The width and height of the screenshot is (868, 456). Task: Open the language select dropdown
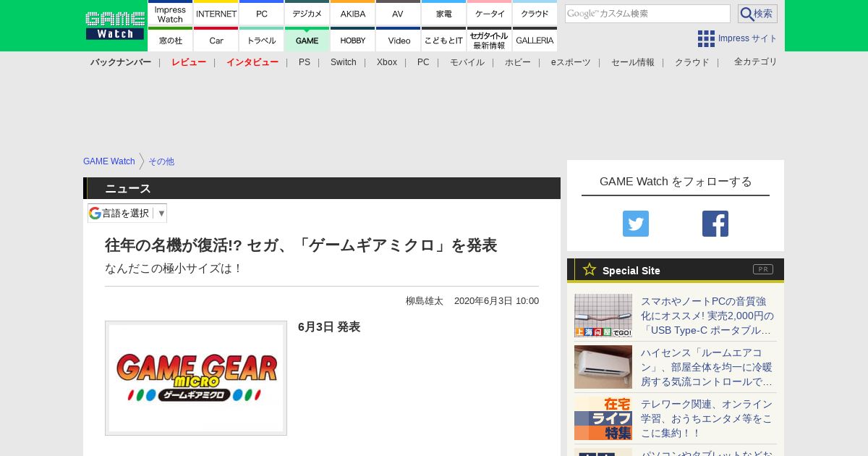[127, 213]
